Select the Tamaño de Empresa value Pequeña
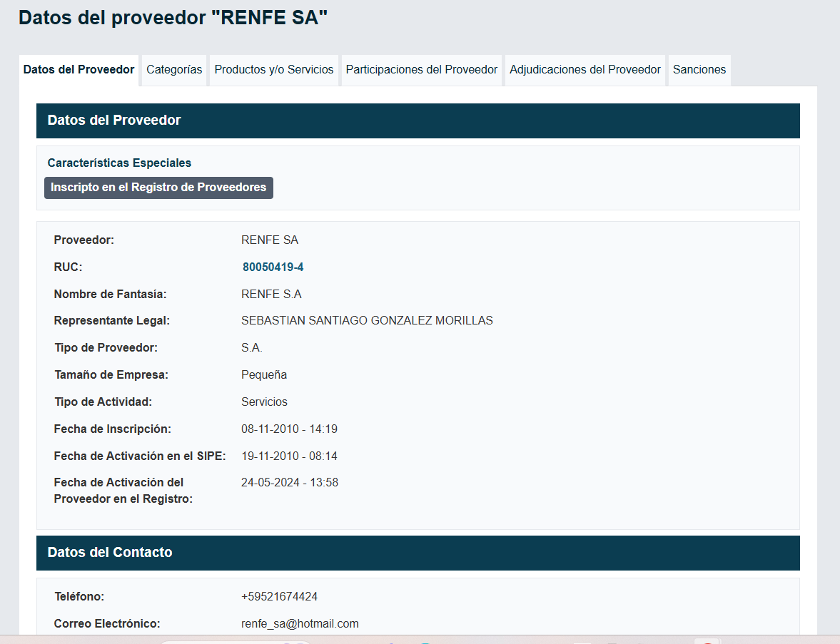 pos(264,374)
